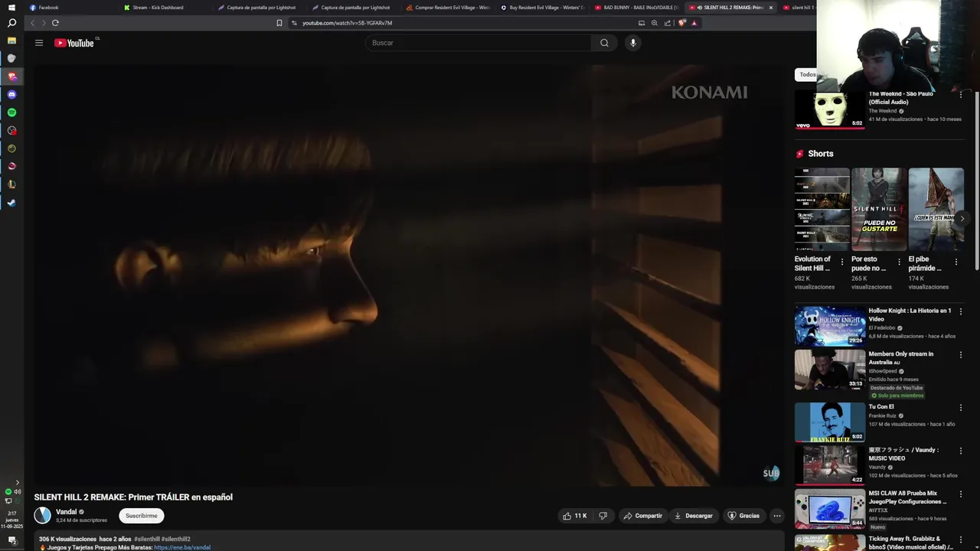The height and width of the screenshot is (551, 980).
Task: Open the YouTube hamburger guide menu
Action: click(x=39, y=43)
